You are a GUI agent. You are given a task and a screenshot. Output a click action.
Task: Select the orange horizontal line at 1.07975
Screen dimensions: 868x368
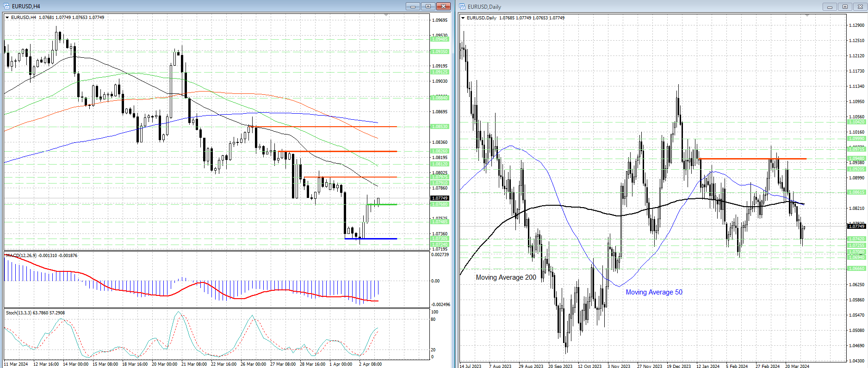tap(351, 177)
